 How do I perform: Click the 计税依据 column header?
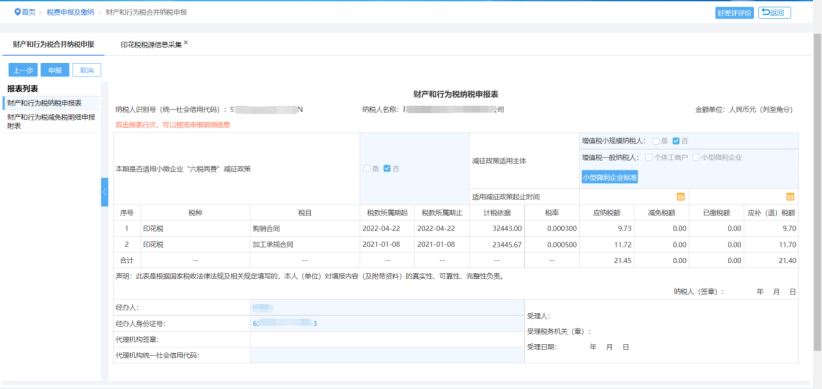[x=497, y=213]
